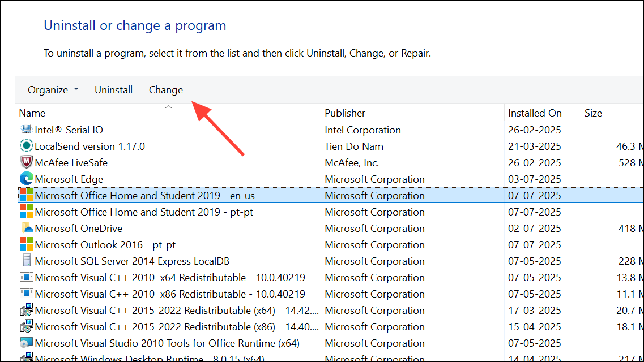Click the Visual C++ 2015-2022 (x86) icon

coord(26,326)
